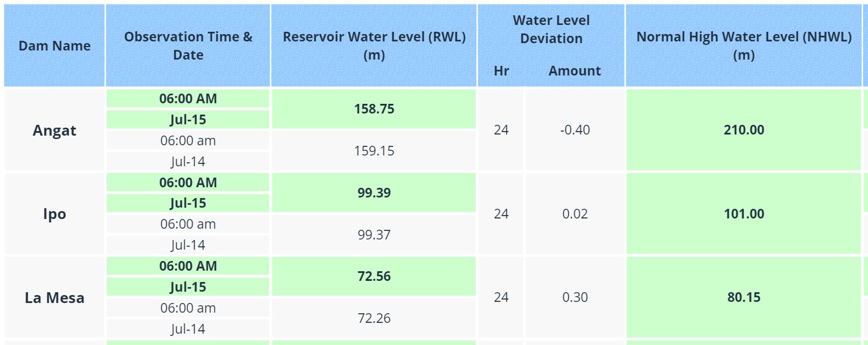Click the La Mesa dam name cell
This screenshot has height=345, width=868.
click(x=54, y=297)
